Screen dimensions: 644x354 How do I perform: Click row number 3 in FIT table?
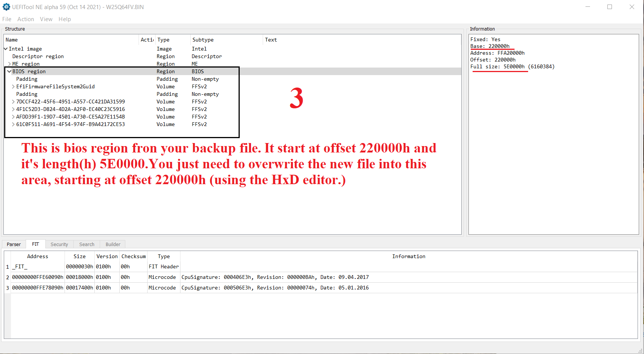click(x=8, y=288)
